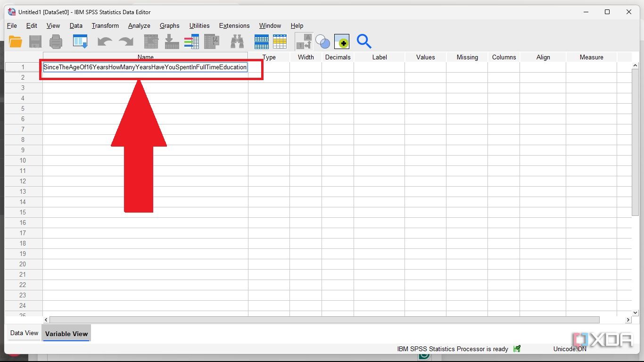Click inside the variable name field in row 1
Screen dimensions: 644x362
click(145, 67)
